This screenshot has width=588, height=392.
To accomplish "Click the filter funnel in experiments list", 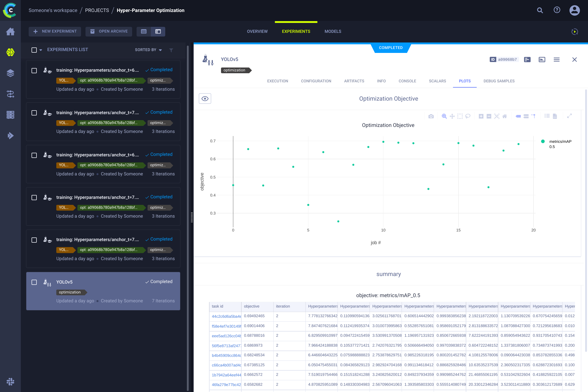I will 171,50.
